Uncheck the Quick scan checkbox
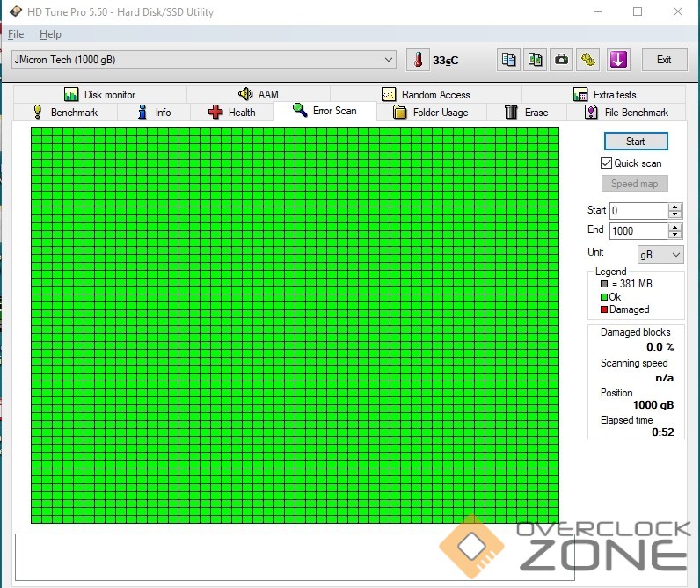The image size is (700, 588). [x=606, y=163]
